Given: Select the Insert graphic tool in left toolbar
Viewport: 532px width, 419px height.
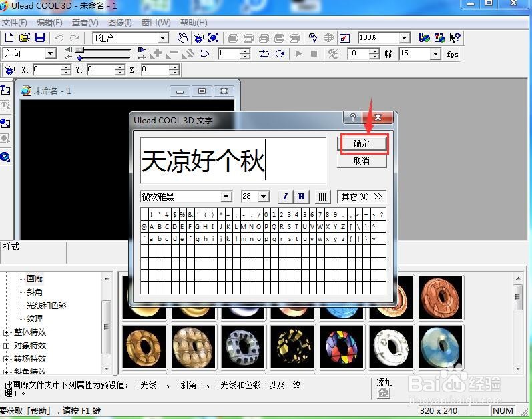Looking at the screenshot, I should click(x=5, y=123).
